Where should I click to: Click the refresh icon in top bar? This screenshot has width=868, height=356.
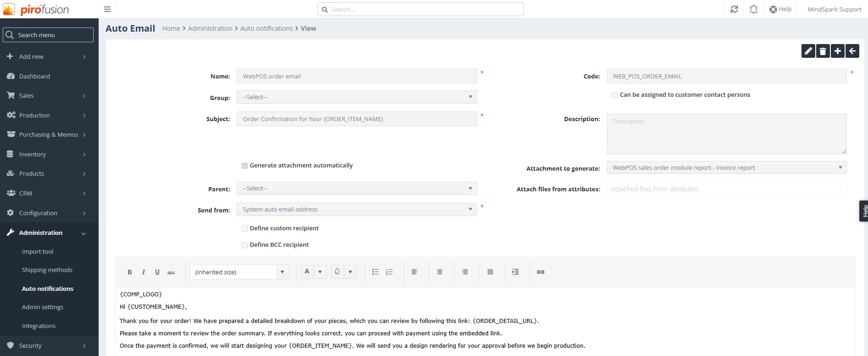pyautogui.click(x=734, y=9)
